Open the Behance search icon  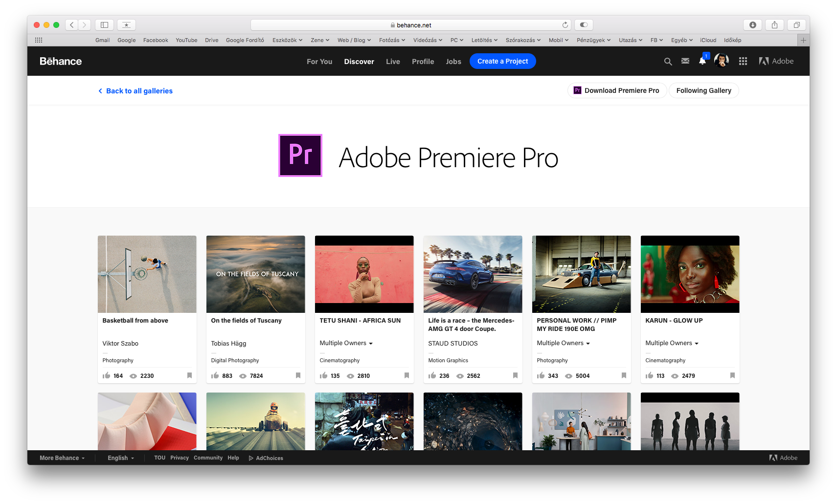point(668,62)
